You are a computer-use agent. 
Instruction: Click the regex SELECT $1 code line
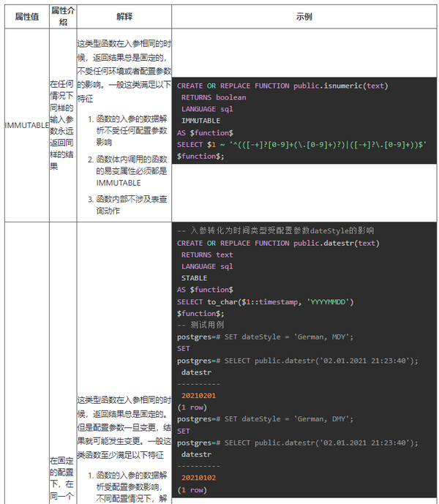[301, 145]
